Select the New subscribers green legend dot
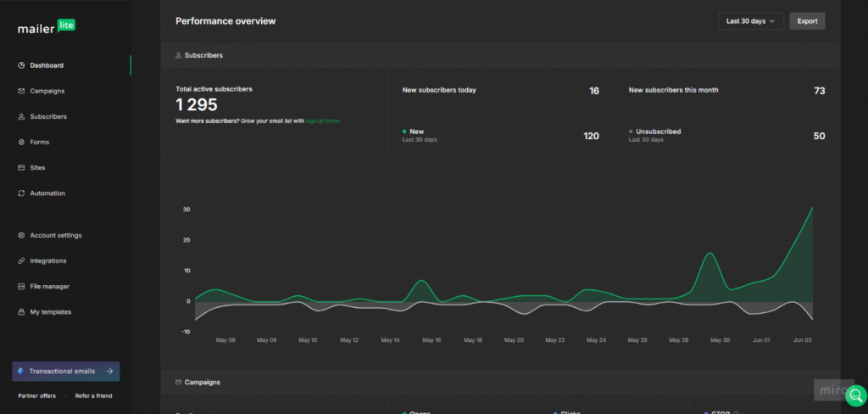The image size is (868, 414). coord(404,131)
